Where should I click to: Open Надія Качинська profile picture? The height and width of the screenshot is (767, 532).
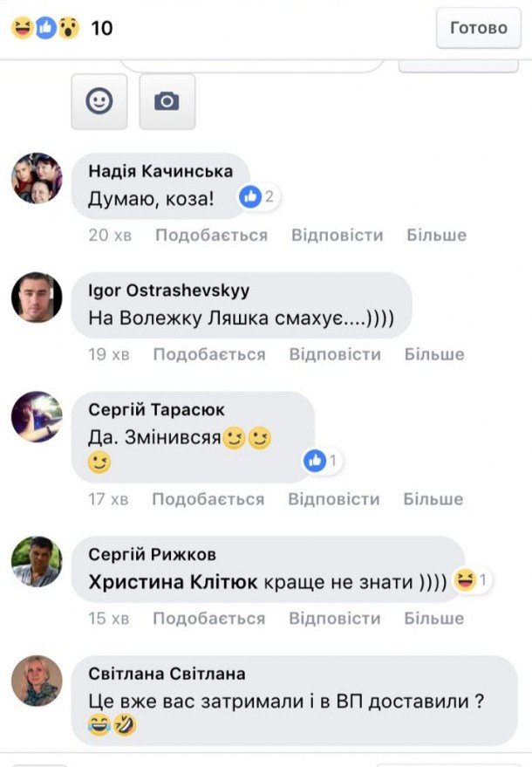pyautogui.click(x=38, y=178)
